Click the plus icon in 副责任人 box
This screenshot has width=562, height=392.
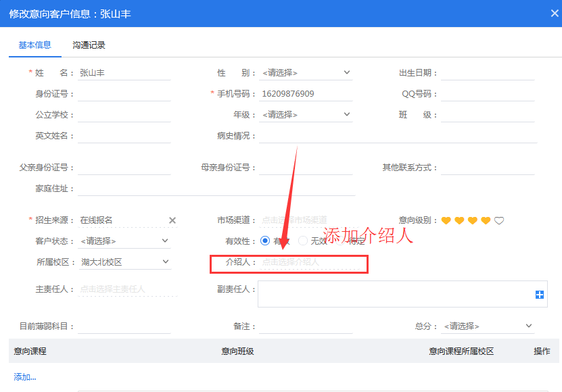pyautogui.click(x=540, y=295)
